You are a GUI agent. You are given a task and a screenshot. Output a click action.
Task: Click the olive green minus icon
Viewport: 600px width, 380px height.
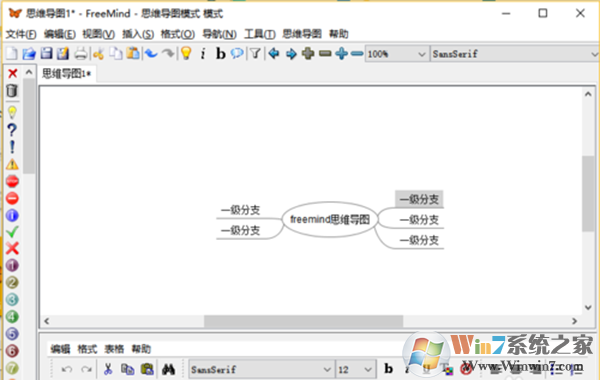click(x=325, y=54)
